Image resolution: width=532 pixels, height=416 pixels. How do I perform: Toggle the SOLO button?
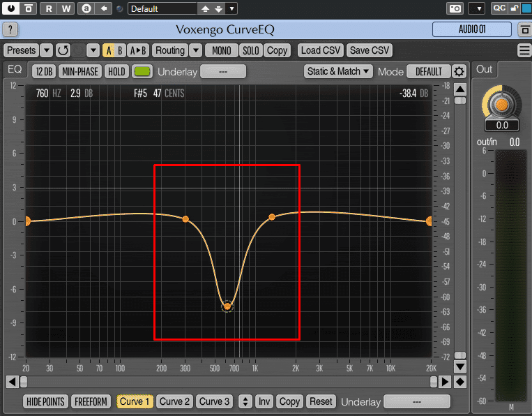click(251, 50)
